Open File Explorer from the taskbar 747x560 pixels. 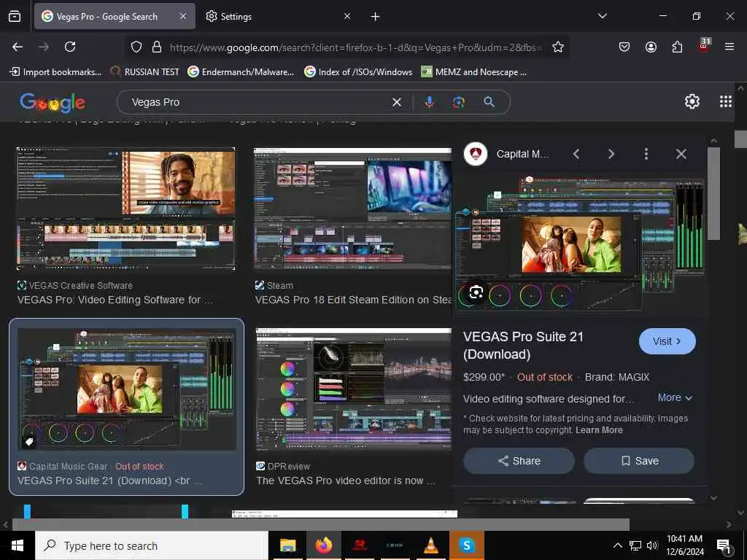(287, 545)
